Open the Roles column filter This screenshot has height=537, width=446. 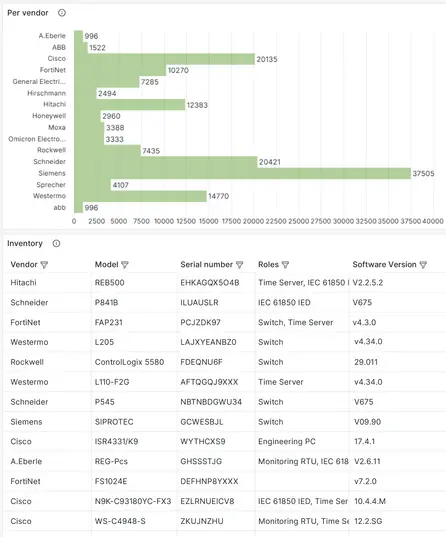pyautogui.click(x=285, y=265)
